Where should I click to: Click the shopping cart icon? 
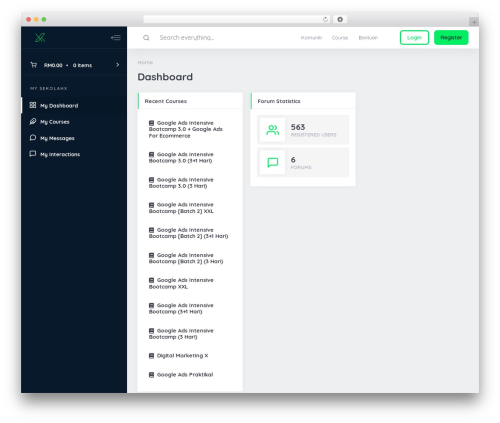click(34, 65)
